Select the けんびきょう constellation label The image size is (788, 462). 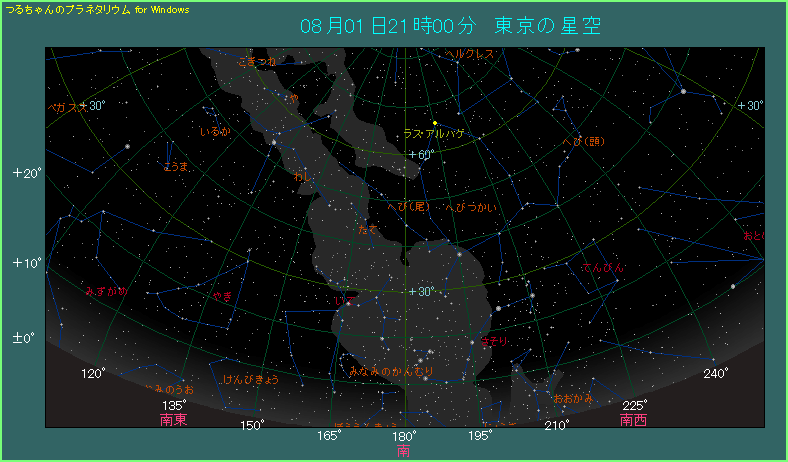250,379
